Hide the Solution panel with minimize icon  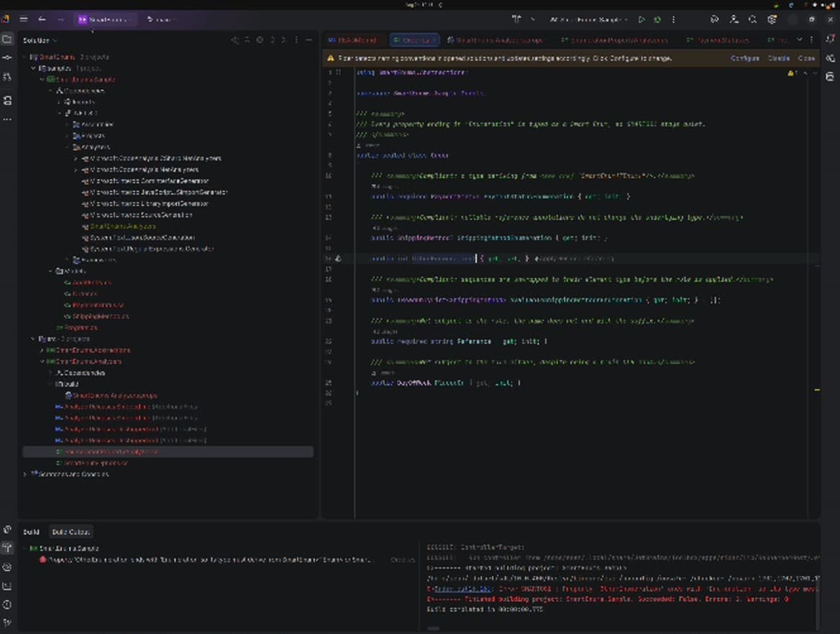click(x=309, y=40)
